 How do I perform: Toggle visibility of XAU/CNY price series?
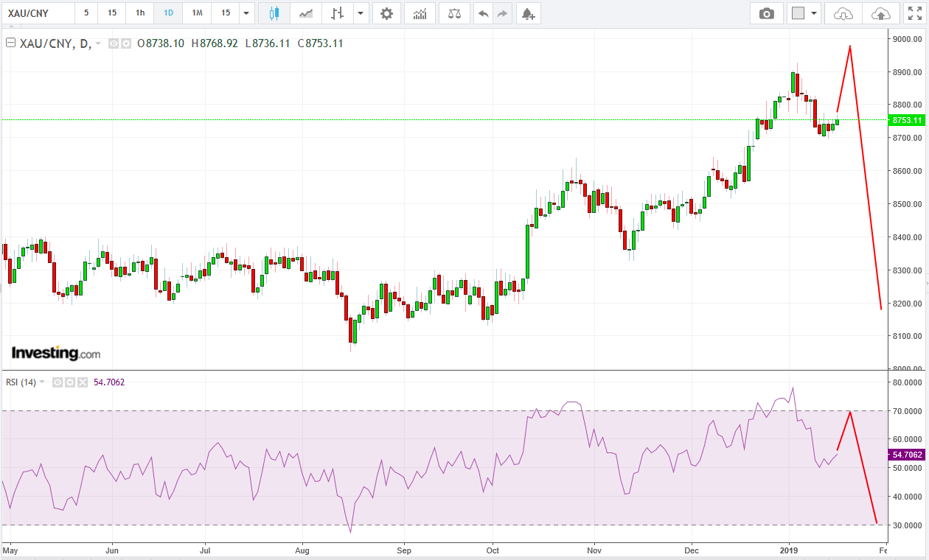(114, 43)
